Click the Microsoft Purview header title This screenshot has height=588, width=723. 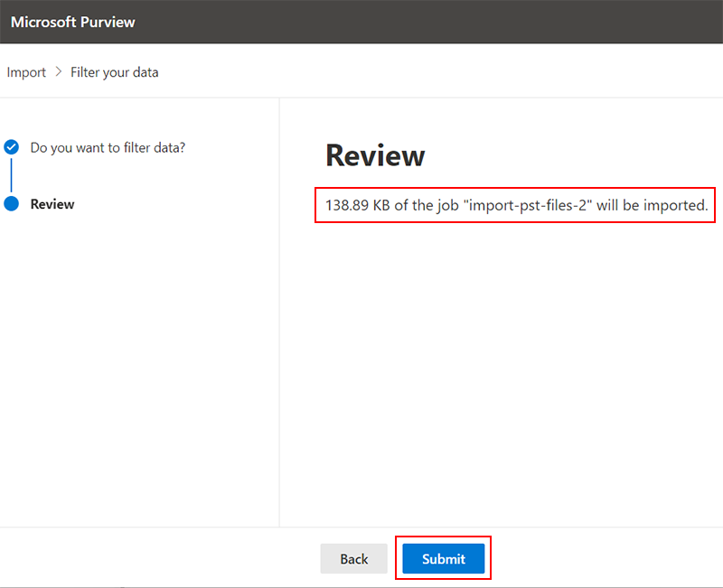(73, 22)
